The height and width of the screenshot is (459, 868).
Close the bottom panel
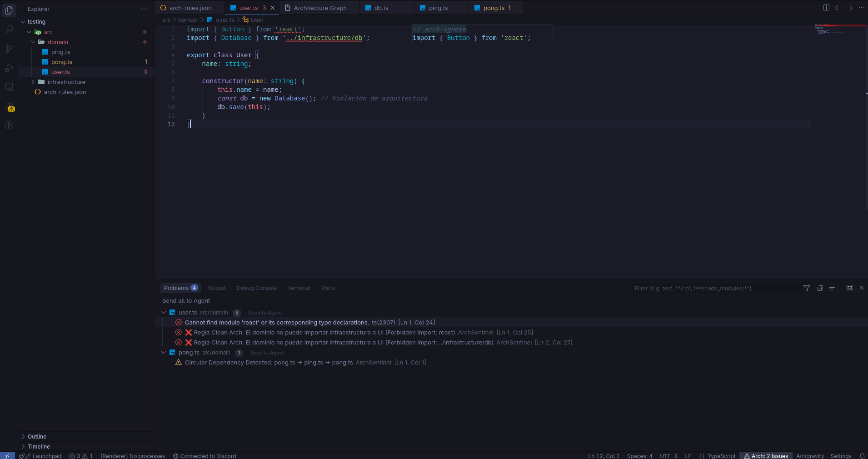[862, 288]
